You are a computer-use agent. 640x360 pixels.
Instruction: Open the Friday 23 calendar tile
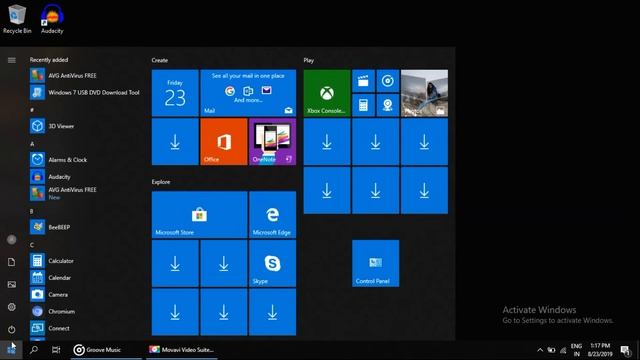[x=175, y=93]
